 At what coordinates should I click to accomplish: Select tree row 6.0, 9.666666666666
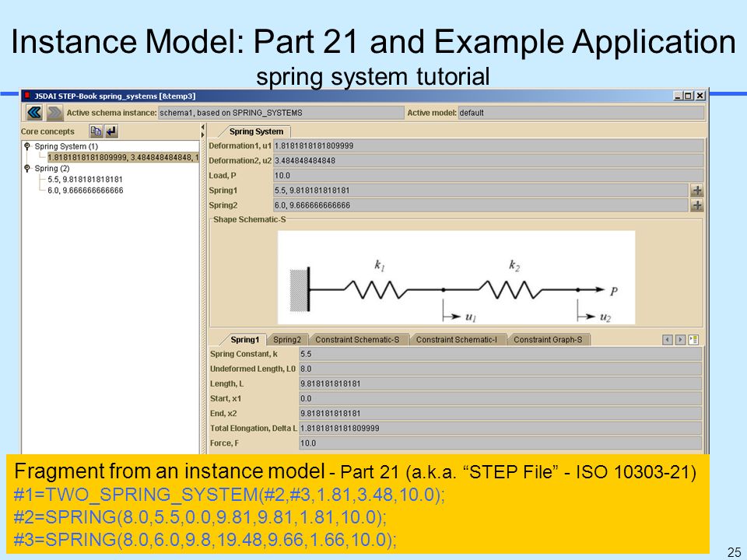coord(86,191)
